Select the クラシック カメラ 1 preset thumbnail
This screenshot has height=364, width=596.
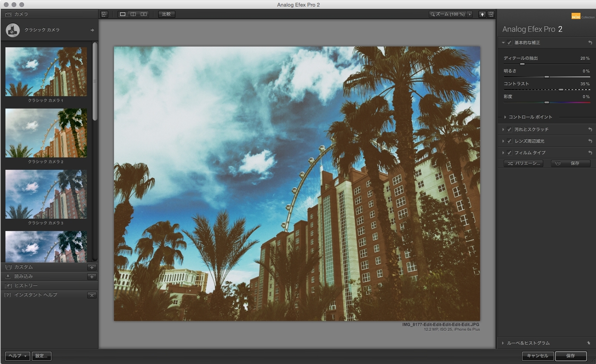[46, 72]
